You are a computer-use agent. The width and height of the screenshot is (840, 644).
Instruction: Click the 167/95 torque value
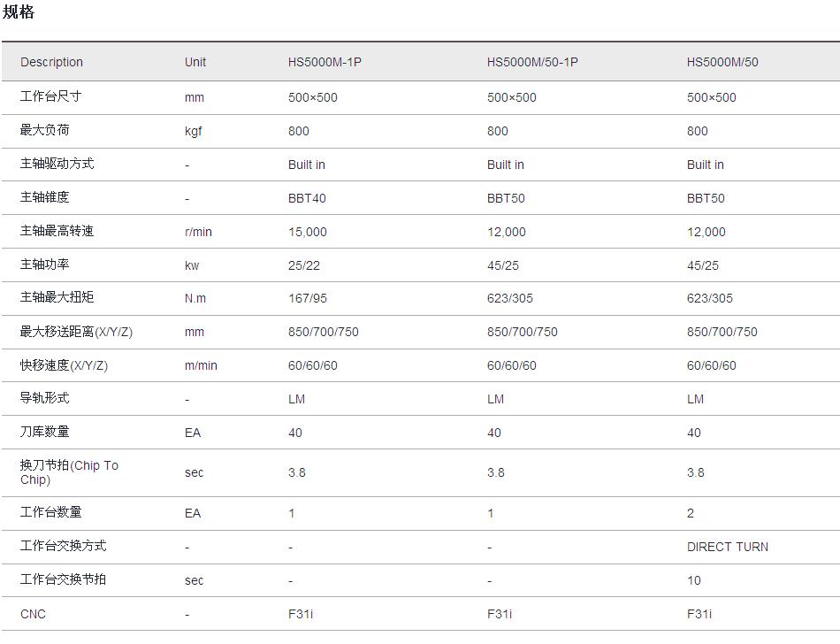click(x=308, y=298)
